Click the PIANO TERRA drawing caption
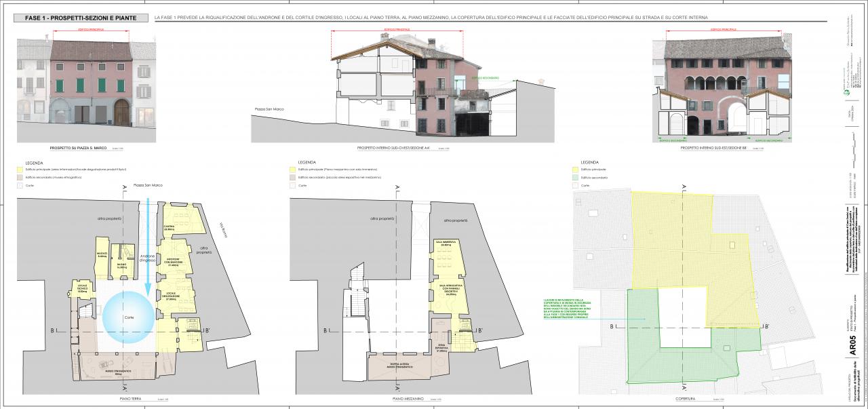The height and width of the screenshot is (409, 868). pos(126,398)
